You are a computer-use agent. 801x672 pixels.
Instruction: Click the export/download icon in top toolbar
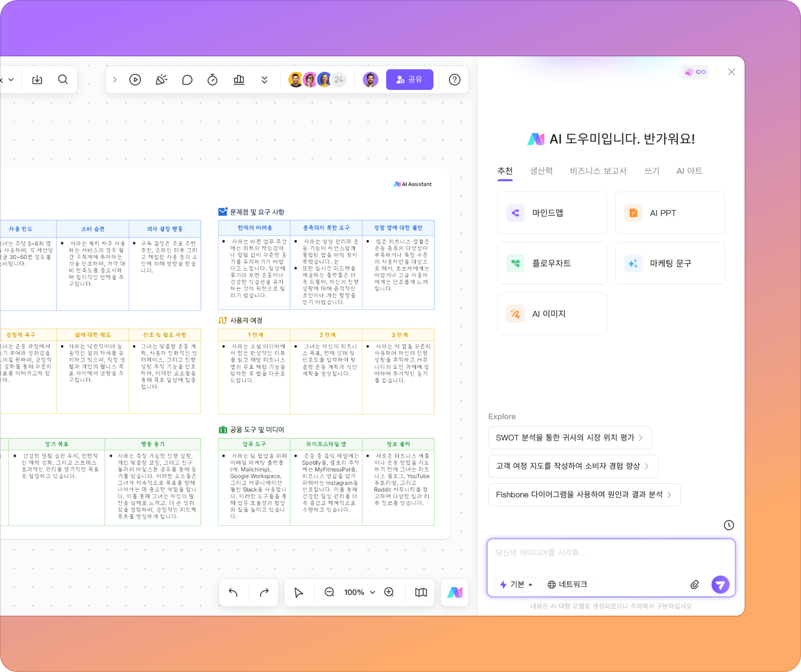click(37, 80)
